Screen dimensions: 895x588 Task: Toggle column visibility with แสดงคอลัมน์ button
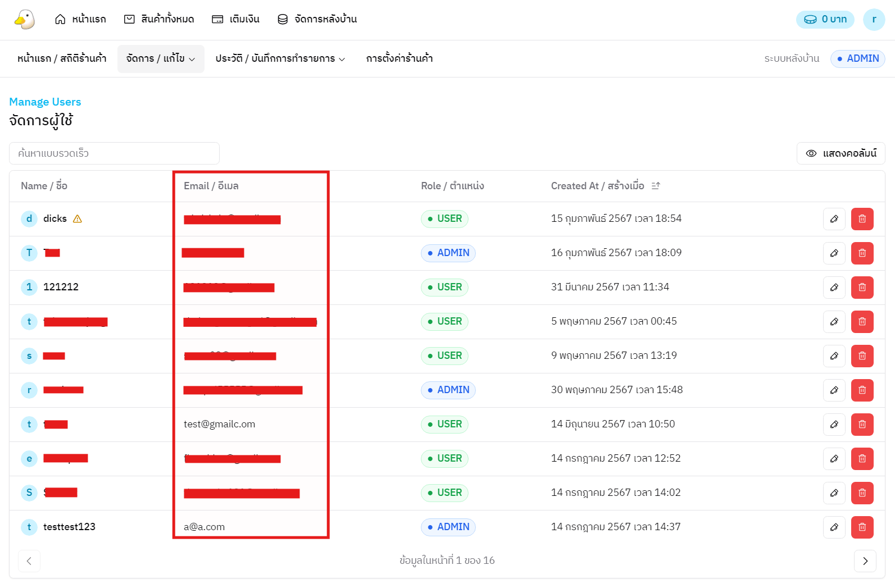click(x=841, y=153)
